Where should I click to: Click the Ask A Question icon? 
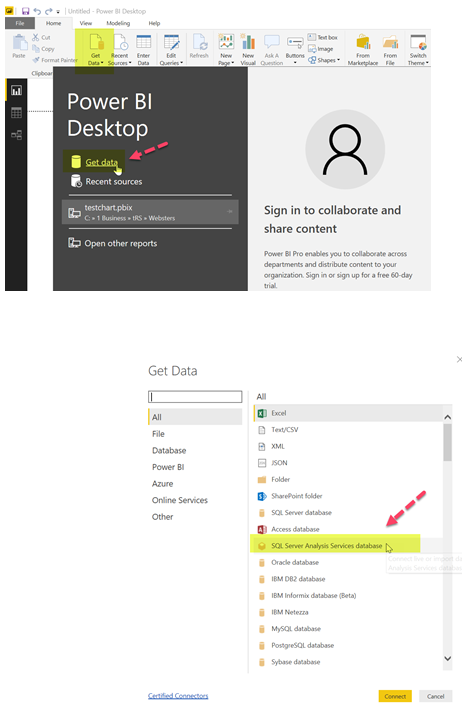tap(272, 42)
